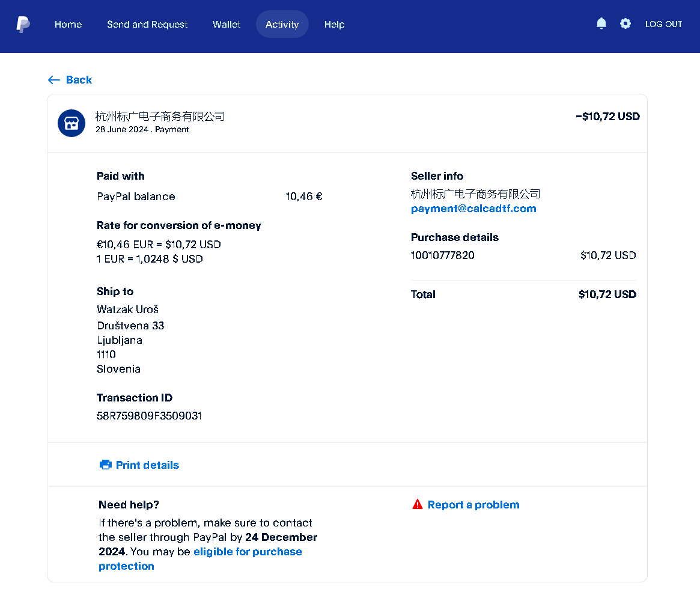
Task: Click the conversion line €10,46 EUR = $10,72 USD
Action: 159,245
